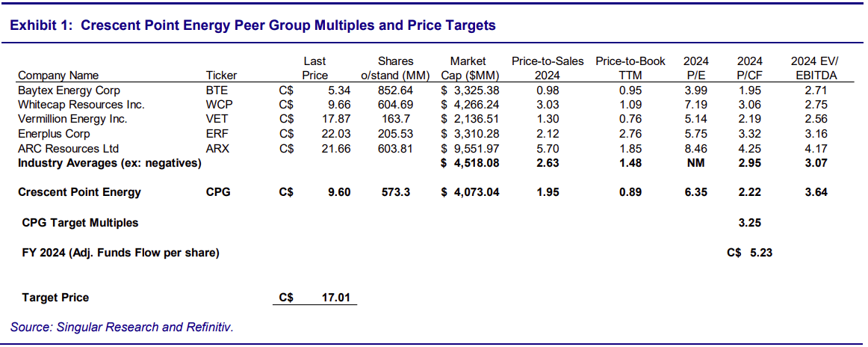Click the WCP ticker symbol
Screen dimensions: 868x347
[219, 104]
